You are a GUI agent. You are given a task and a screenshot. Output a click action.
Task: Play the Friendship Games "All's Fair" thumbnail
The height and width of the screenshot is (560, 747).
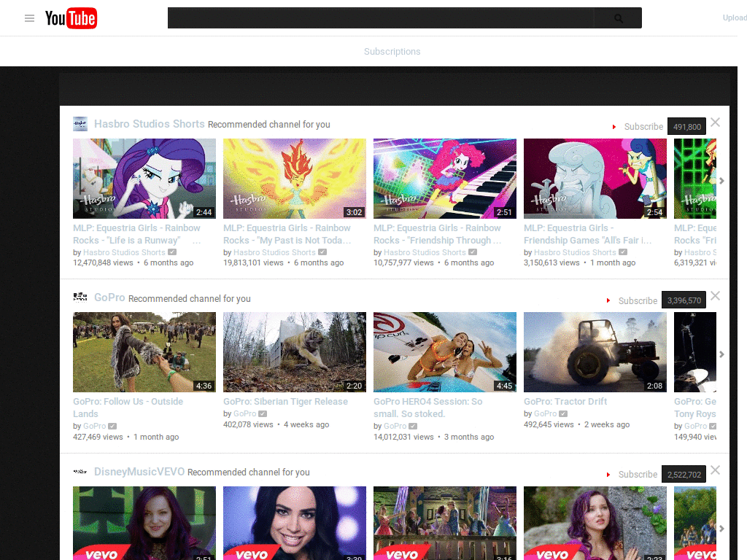point(595,179)
